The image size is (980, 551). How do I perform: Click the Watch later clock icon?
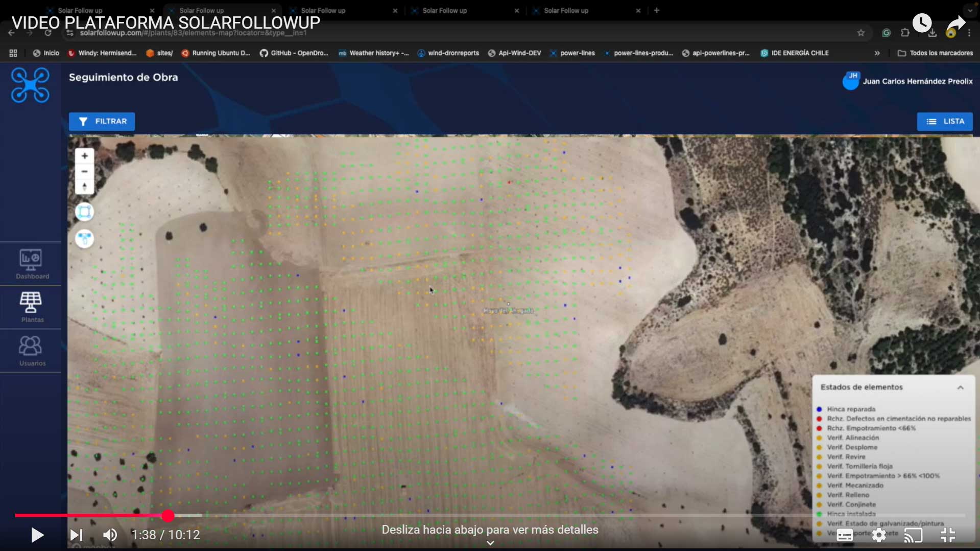coord(922,23)
